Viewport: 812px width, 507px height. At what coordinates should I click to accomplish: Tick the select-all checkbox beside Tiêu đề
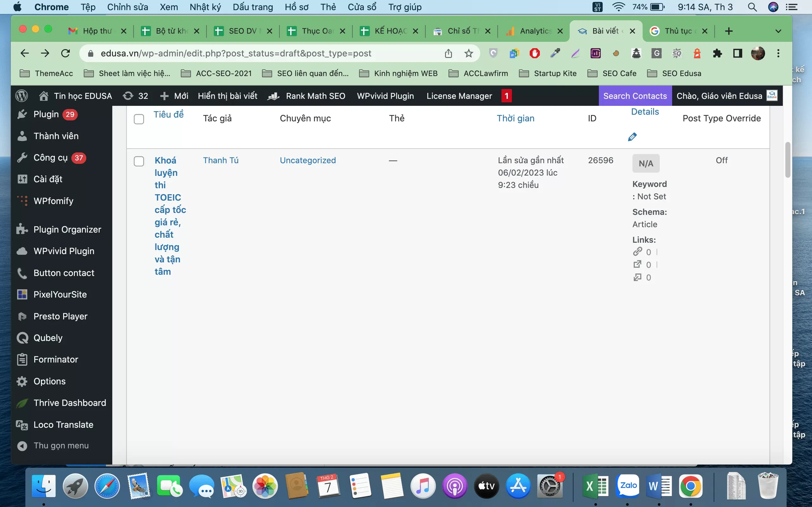point(139,119)
